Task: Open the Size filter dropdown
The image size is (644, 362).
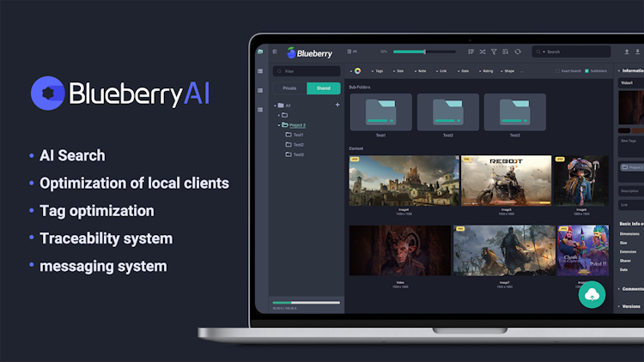Action: pyautogui.click(x=398, y=71)
